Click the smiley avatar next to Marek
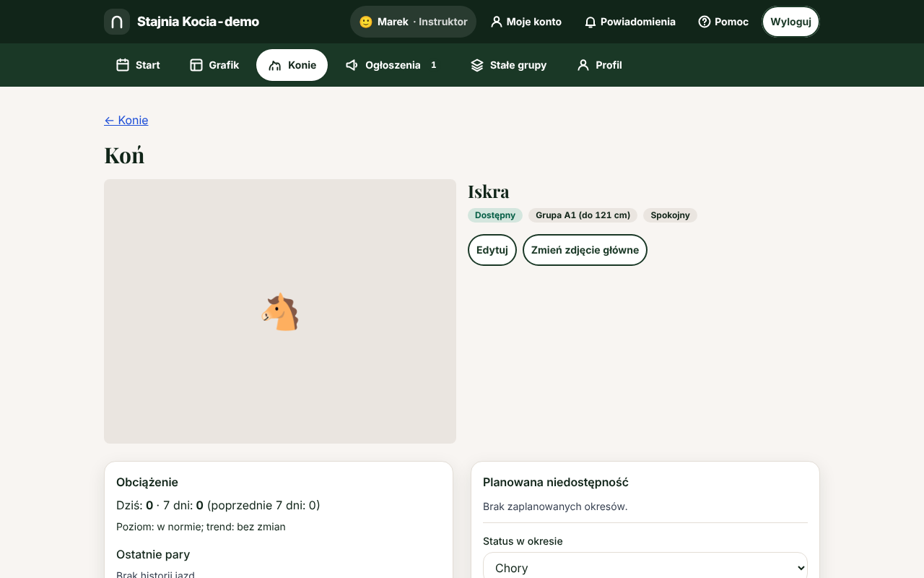This screenshot has width=924, height=578. tap(366, 22)
